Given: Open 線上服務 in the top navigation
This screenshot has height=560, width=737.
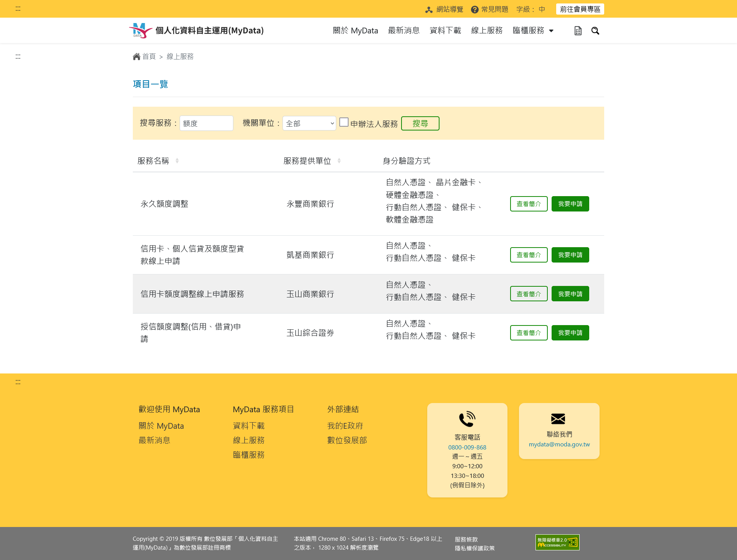Looking at the screenshot, I should (487, 30).
